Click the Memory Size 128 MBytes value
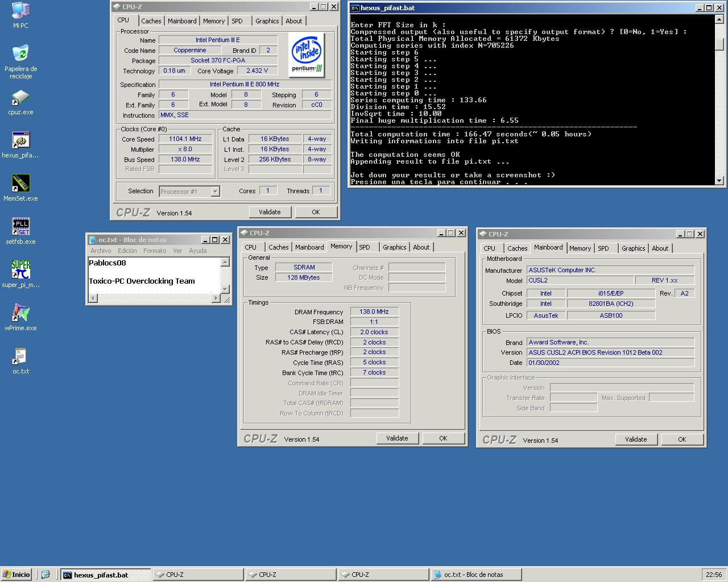 coord(304,277)
